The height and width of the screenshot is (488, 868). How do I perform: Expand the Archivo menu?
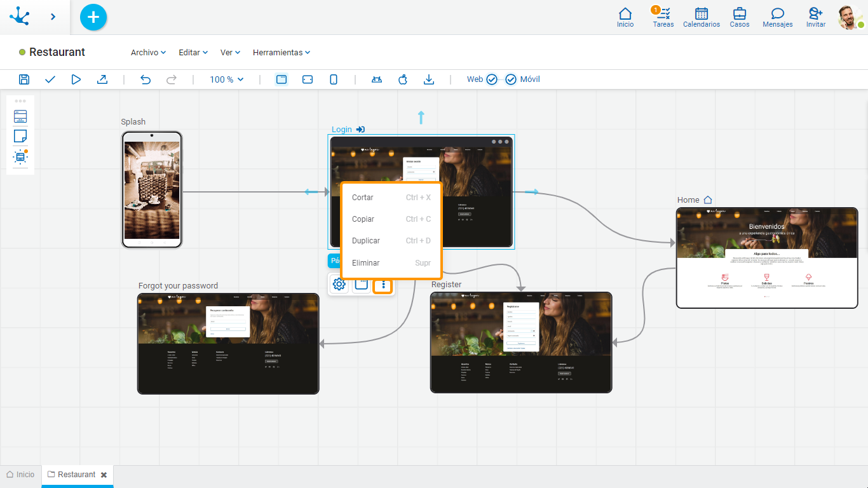coord(148,53)
